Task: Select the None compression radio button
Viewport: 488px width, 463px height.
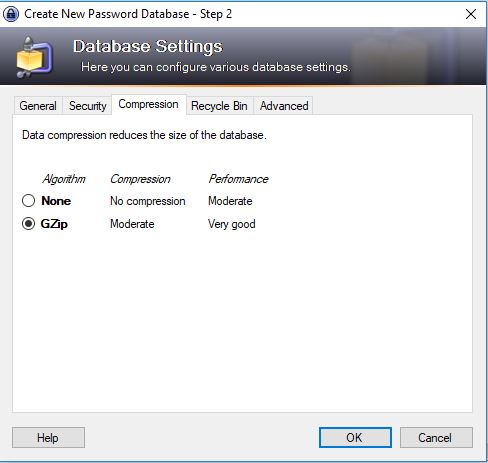Action: tap(28, 201)
